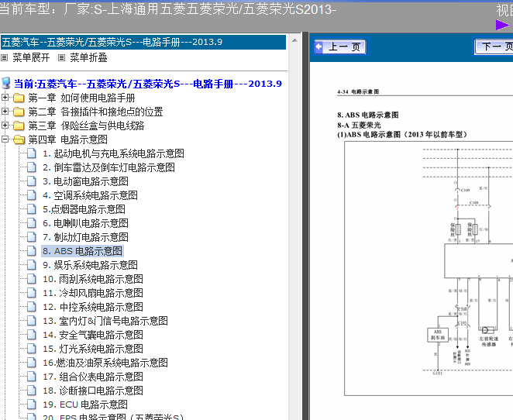Open 11. 冷却风扇电路示意图
Viewport: 513px width, 420px height.
click(x=93, y=293)
